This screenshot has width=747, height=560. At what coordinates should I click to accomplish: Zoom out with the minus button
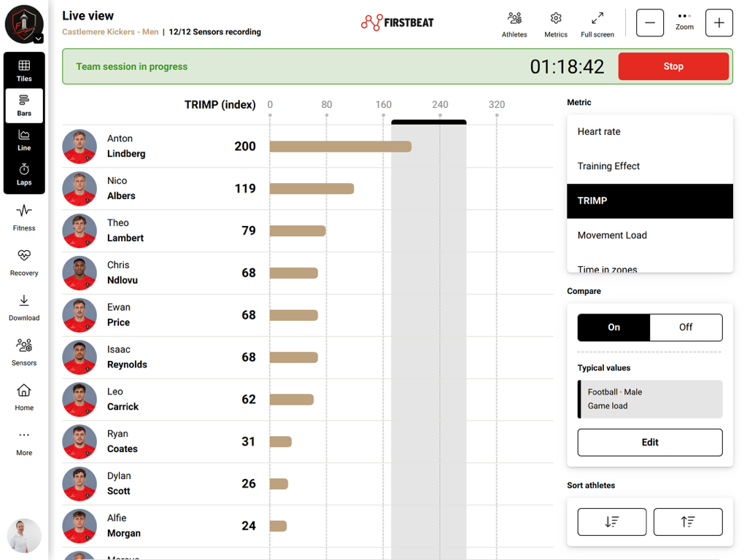pyautogui.click(x=650, y=23)
